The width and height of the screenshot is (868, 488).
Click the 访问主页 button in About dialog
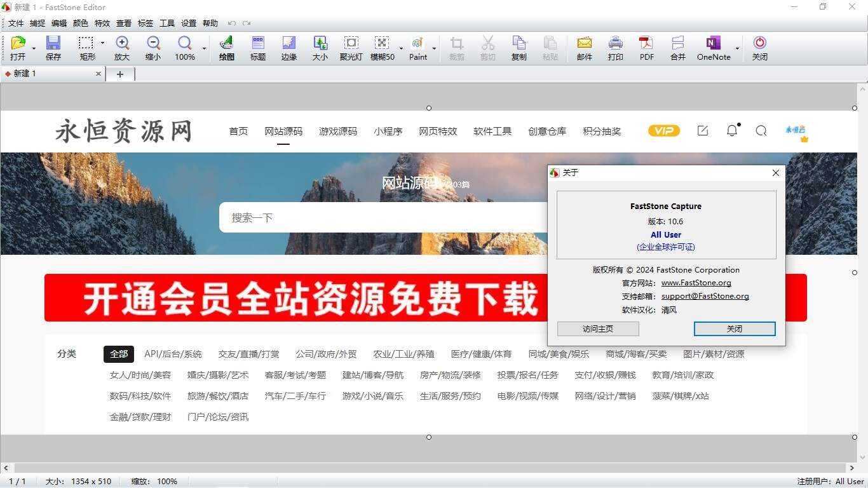[597, 329]
